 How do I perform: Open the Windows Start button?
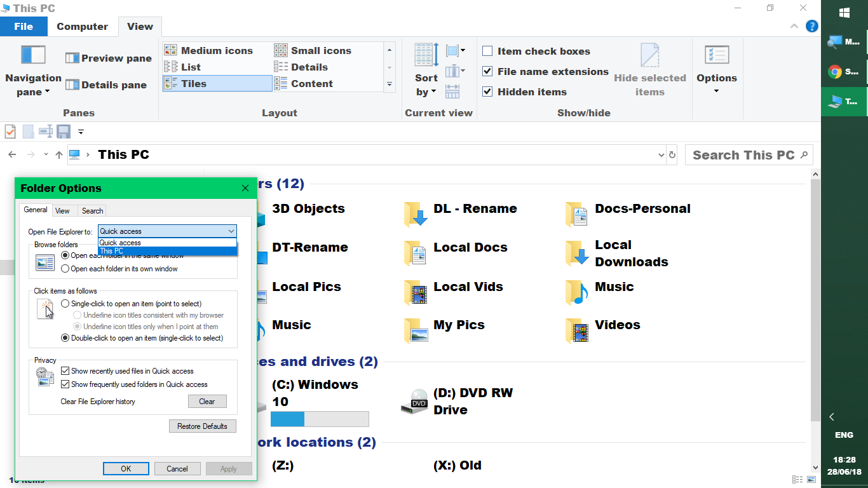click(844, 13)
